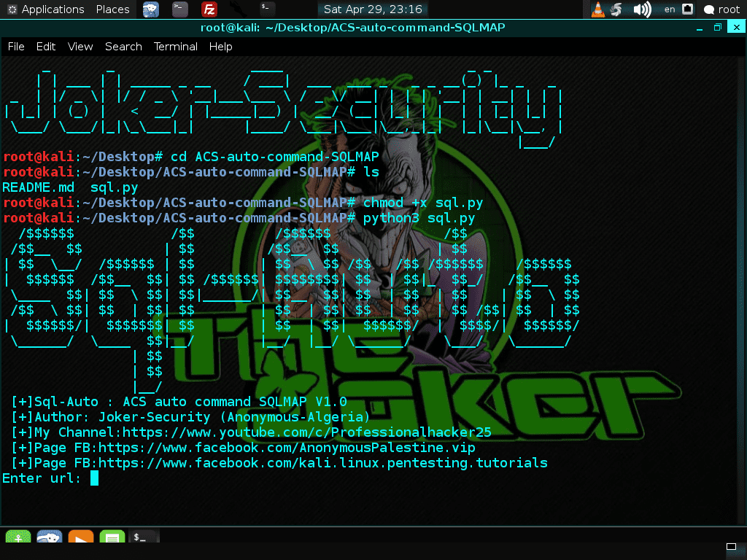Open the Search menu in terminal

pyautogui.click(x=123, y=46)
